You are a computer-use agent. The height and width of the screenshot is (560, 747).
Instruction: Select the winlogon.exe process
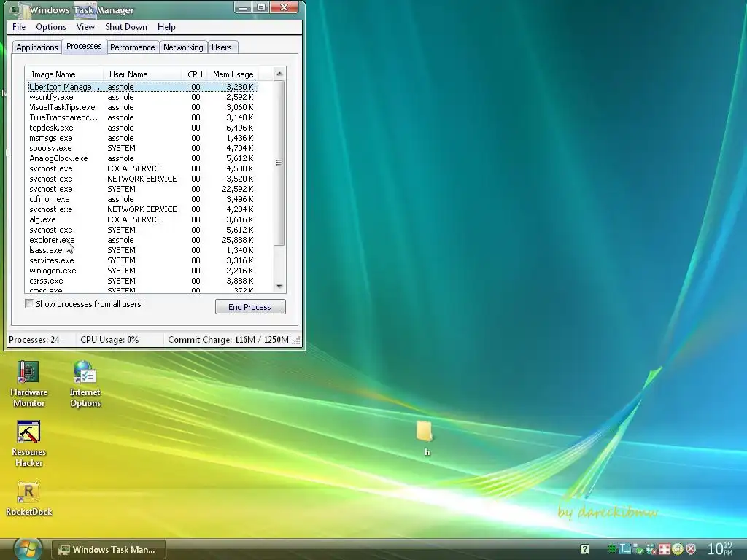143,271
